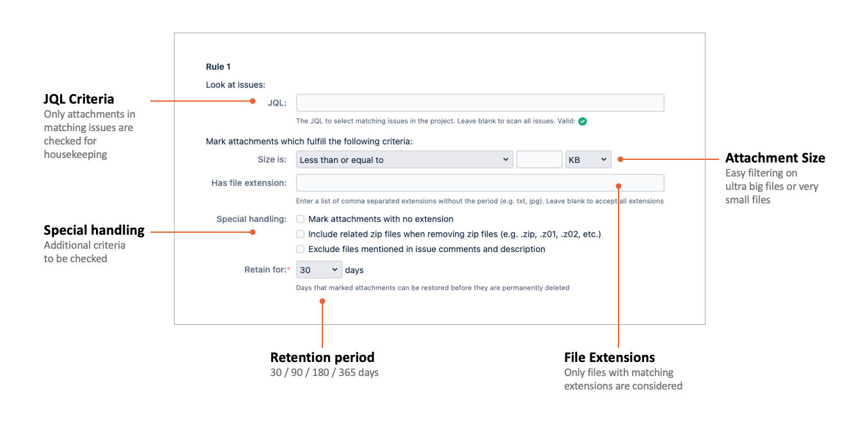Expand the KB size unit dropdown

coord(588,160)
